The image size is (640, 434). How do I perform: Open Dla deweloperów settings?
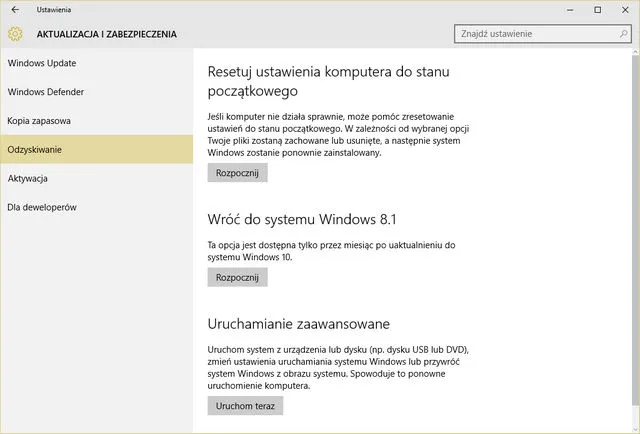point(96,207)
